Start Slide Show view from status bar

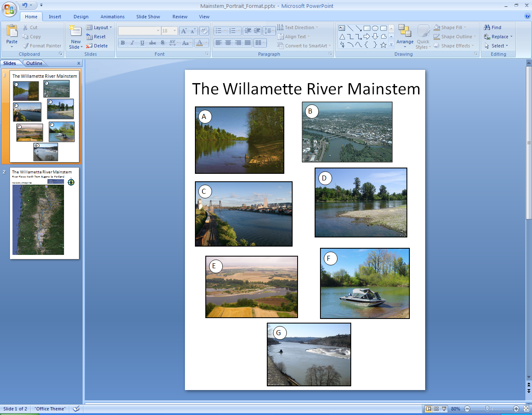tap(444, 409)
